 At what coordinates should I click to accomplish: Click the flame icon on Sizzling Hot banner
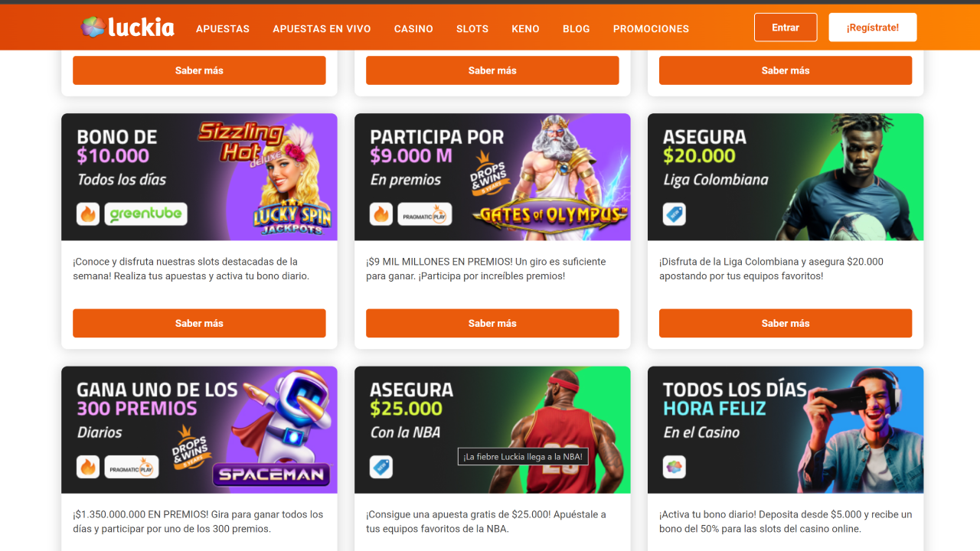pos(88,214)
